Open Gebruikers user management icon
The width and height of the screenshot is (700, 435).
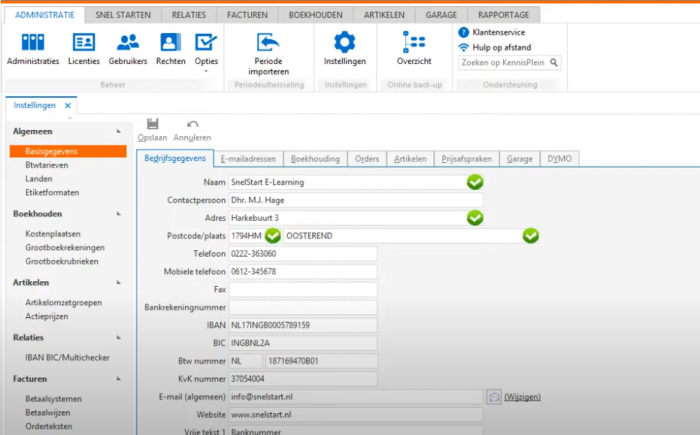coord(127,42)
